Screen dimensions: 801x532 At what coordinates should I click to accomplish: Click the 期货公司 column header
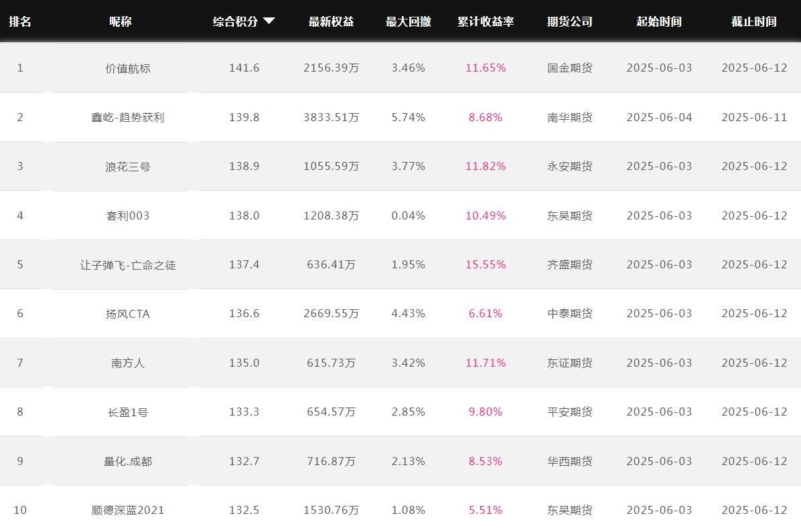click(x=569, y=21)
